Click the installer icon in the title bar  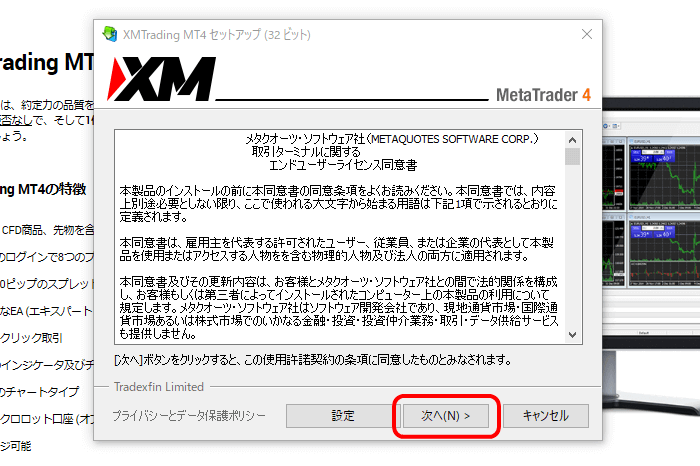[109, 34]
